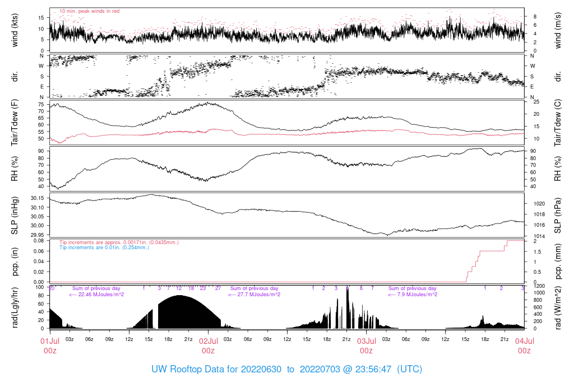
Task: Click the 'rad(Lgly/hr)' axis label
Action: tap(15, 307)
